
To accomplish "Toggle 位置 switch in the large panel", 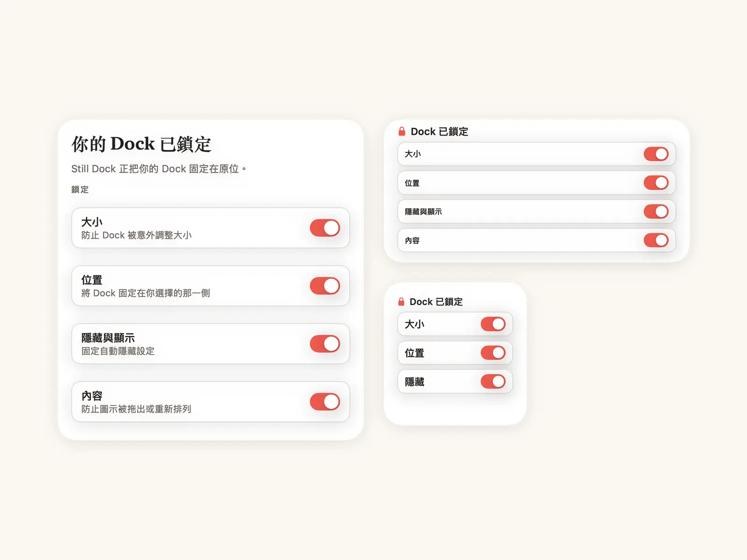I will click(x=325, y=286).
